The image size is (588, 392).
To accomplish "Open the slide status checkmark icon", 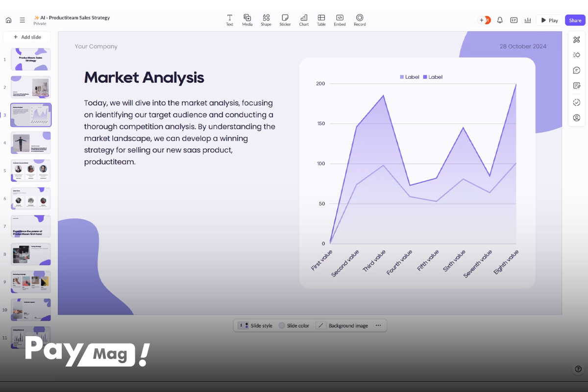I will coord(577,102).
